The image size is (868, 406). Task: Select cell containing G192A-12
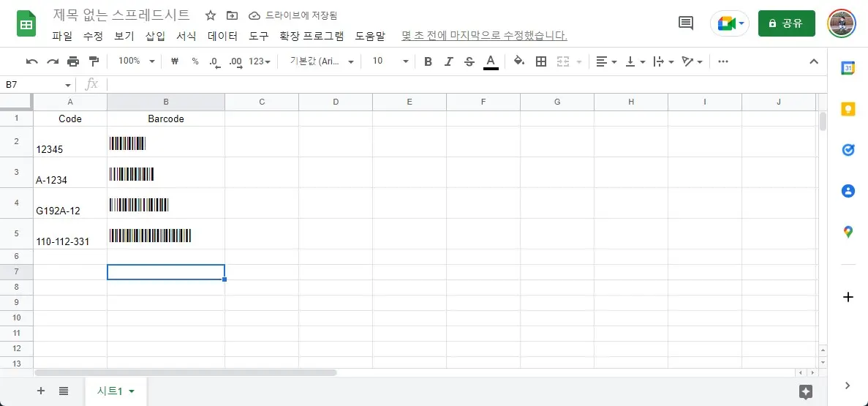point(70,203)
